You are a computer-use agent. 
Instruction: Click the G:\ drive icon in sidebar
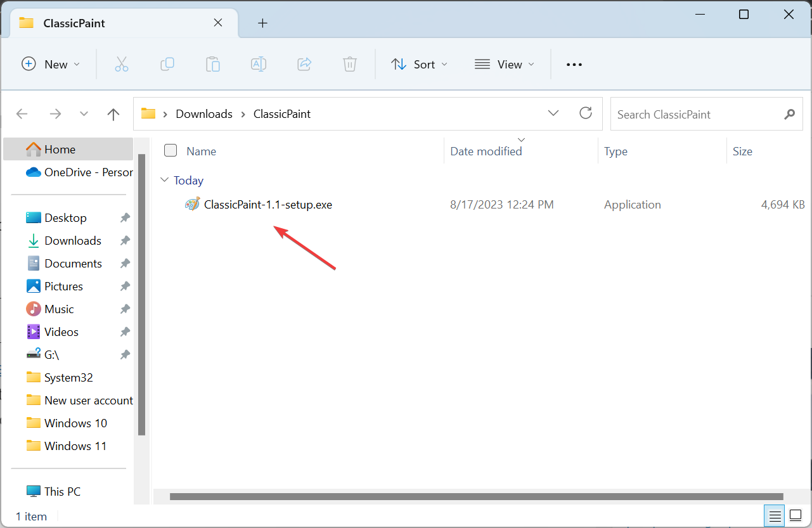[x=34, y=354]
